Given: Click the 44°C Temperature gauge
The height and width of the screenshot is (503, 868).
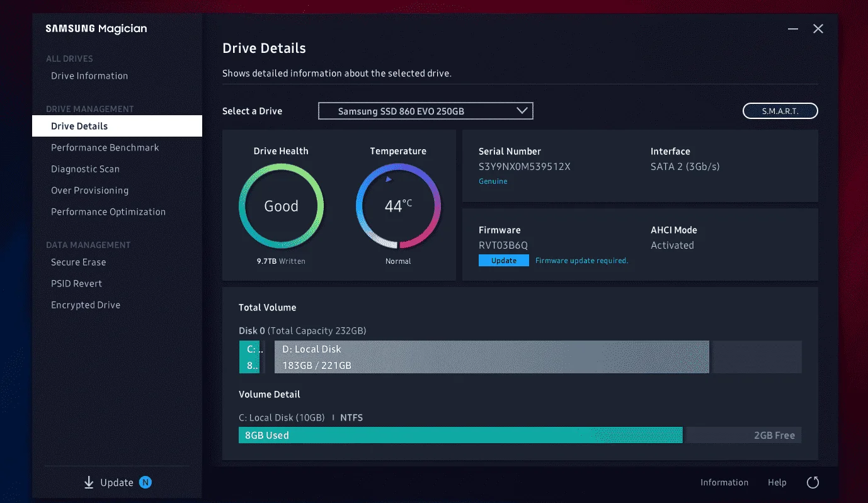Looking at the screenshot, I should [x=398, y=206].
